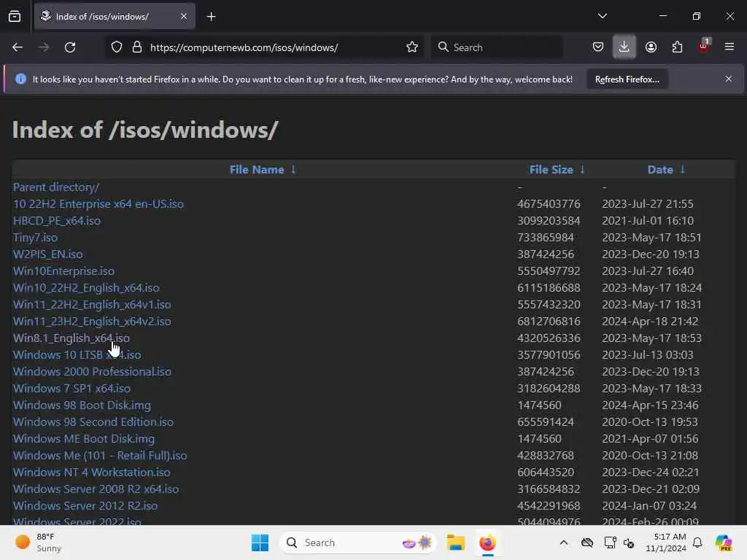Sort listing by File Size
Screen dimensions: 747x560
coord(551,169)
